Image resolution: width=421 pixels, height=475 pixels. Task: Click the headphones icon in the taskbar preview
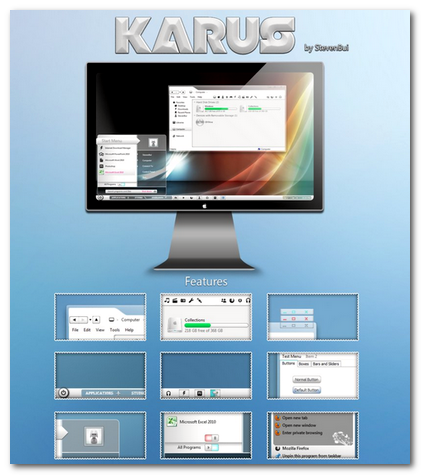pyautogui.click(x=168, y=393)
